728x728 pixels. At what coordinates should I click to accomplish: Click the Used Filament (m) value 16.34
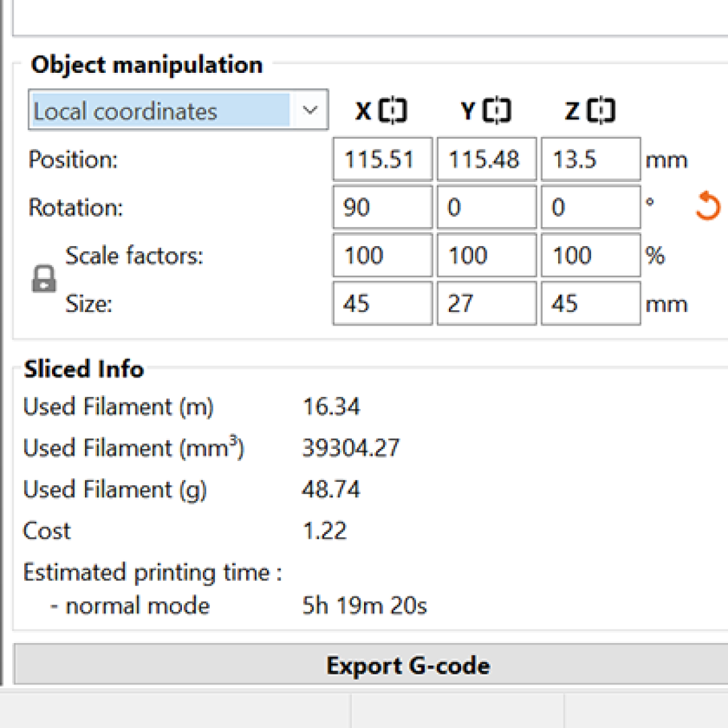[x=331, y=406]
